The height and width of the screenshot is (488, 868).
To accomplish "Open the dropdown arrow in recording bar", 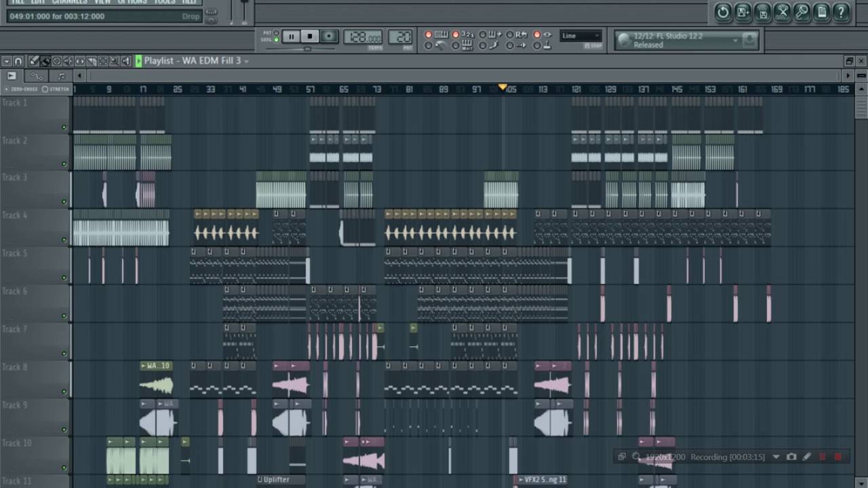I will pos(776,457).
